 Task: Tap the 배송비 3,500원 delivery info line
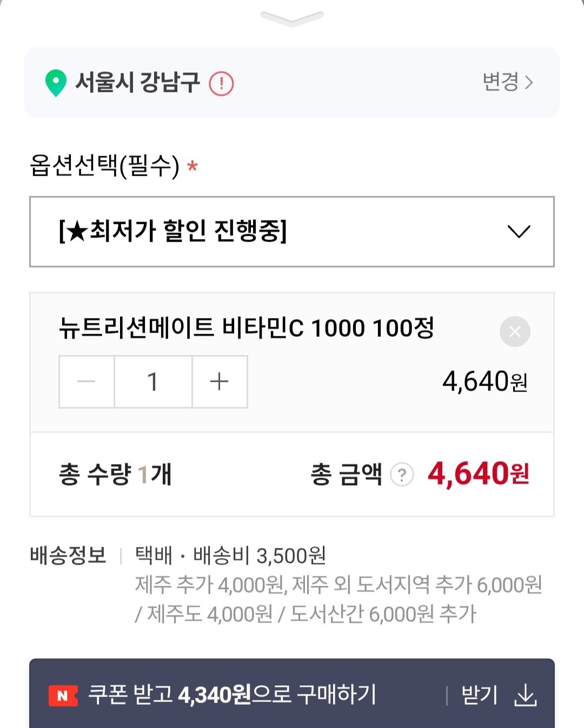point(260,555)
